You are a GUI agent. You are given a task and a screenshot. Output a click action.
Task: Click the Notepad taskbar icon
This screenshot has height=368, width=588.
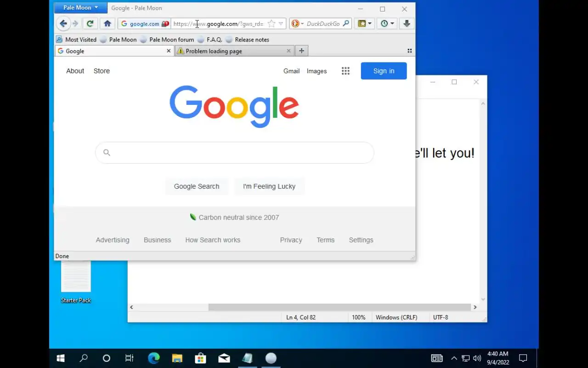point(248,358)
